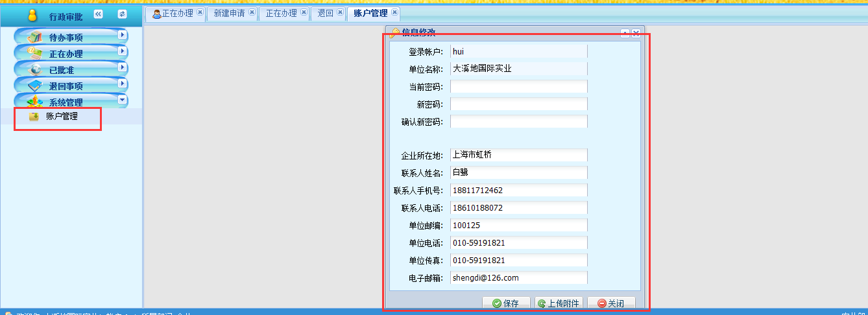Expand the 待办事项 section arrow
The width and height of the screenshot is (868, 315).
pyautogui.click(x=121, y=35)
